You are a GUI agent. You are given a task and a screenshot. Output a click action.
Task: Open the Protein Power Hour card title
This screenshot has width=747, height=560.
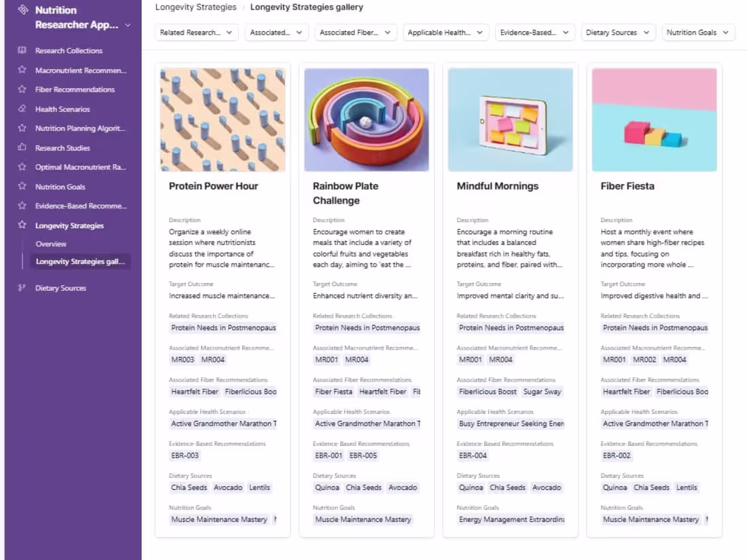[x=213, y=186]
